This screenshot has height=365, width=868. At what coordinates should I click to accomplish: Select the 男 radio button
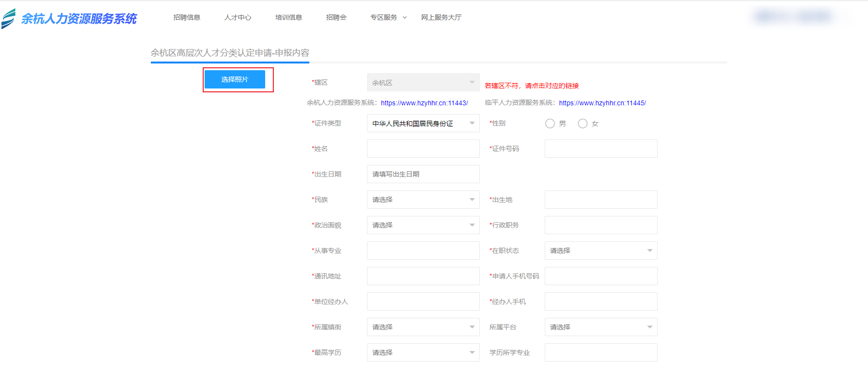click(x=550, y=124)
